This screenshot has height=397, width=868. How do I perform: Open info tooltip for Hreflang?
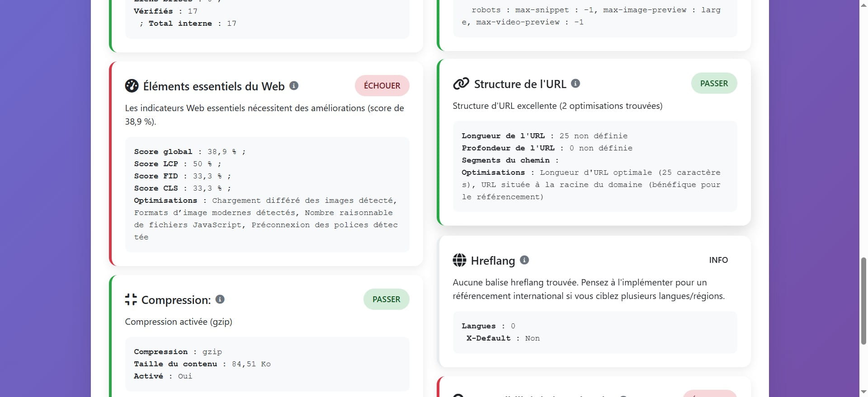point(524,260)
